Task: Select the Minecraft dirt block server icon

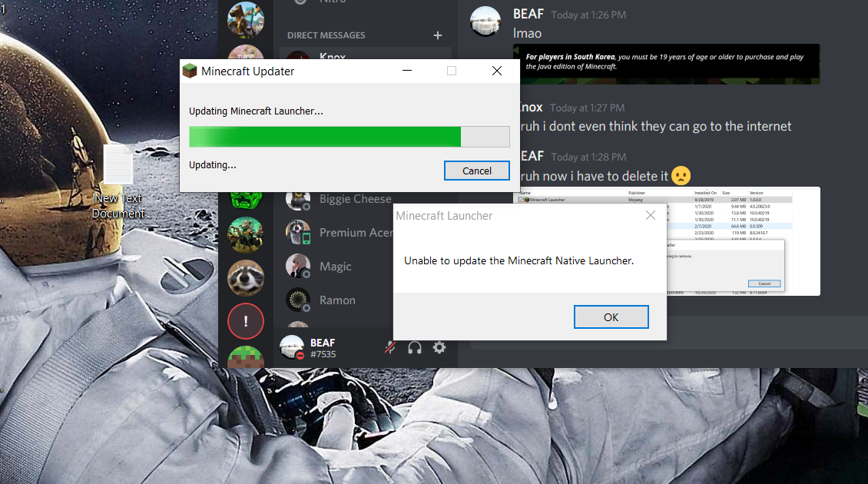Action: (x=246, y=356)
